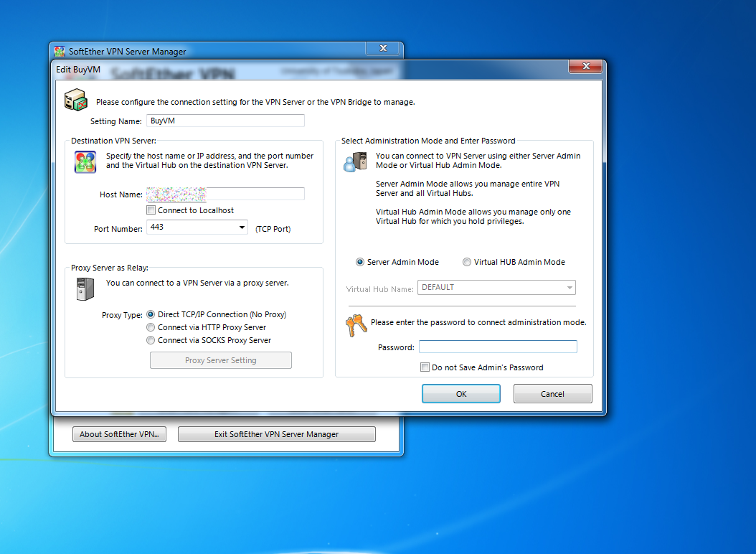Focus the Host Name input field
Image resolution: width=756 pixels, height=554 pixels.
(x=226, y=194)
